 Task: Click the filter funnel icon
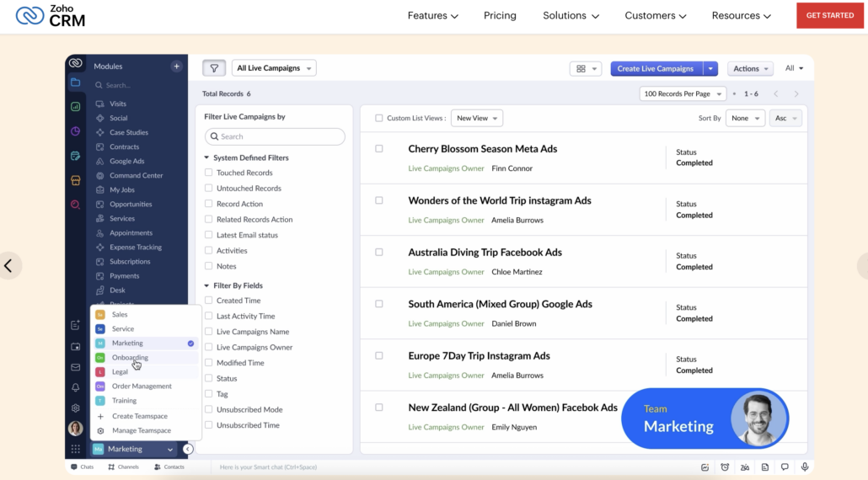214,68
